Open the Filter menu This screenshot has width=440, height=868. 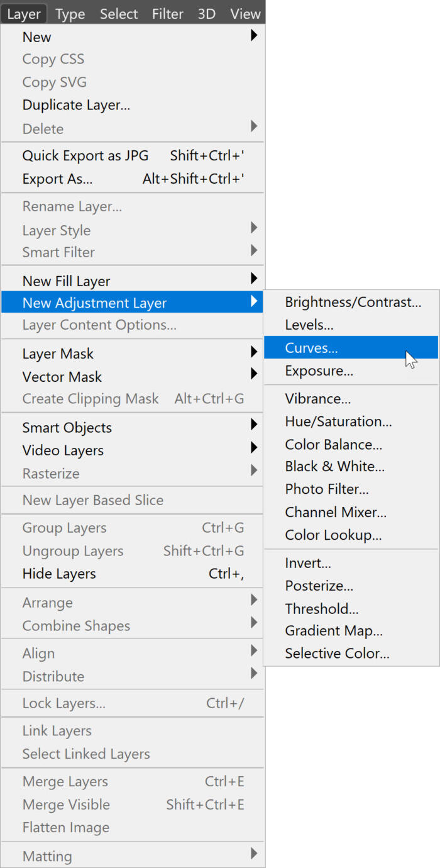tap(167, 13)
